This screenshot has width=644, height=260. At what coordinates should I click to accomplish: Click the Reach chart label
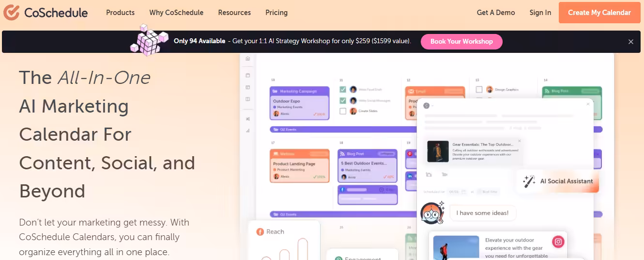click(275, 232)
